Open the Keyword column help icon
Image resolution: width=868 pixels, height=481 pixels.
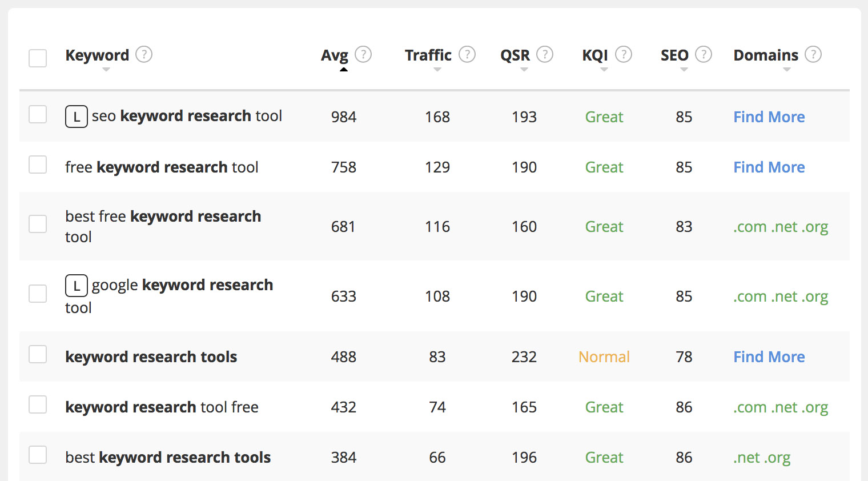[x=144, y=54]
